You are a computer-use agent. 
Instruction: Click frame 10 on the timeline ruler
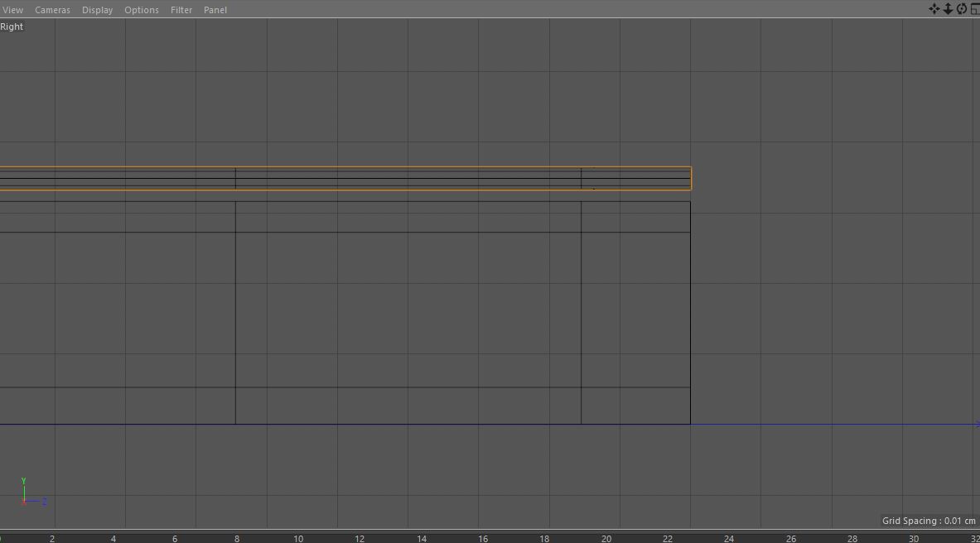(x=298, y=539)
